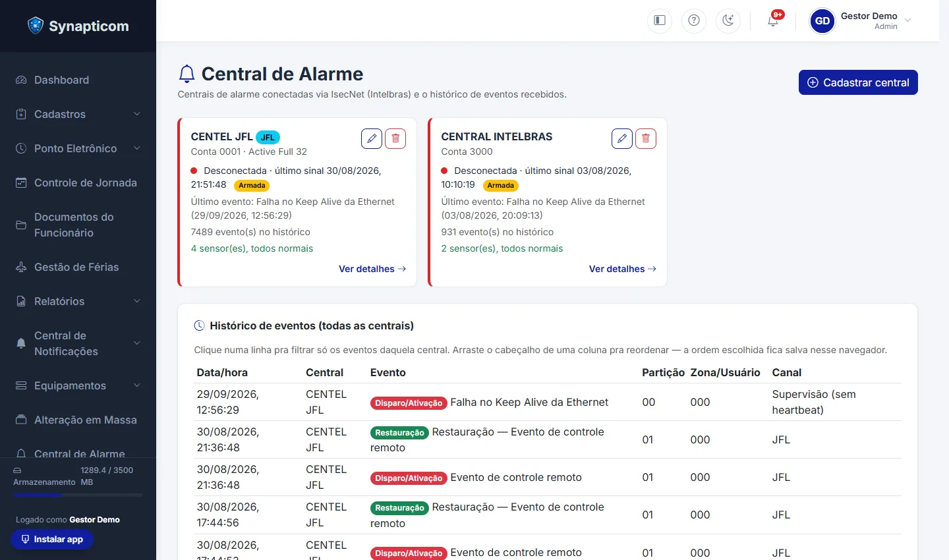Edit the CENTRAL INTELBRAS card
Image resolution: width=949 pixels, height=560 pixels.
click(622, 138)
